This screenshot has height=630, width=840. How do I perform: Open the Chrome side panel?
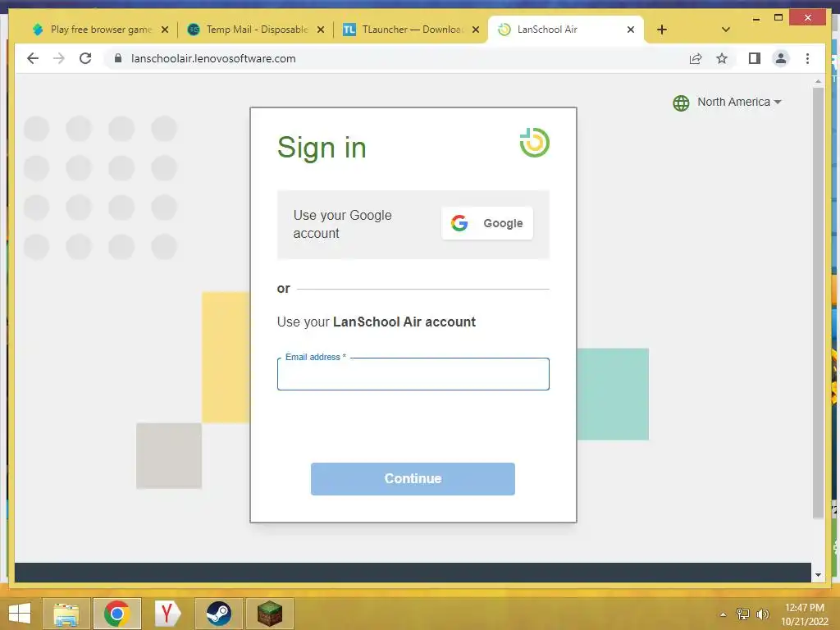pyautogui.click(x=755, y=58)
